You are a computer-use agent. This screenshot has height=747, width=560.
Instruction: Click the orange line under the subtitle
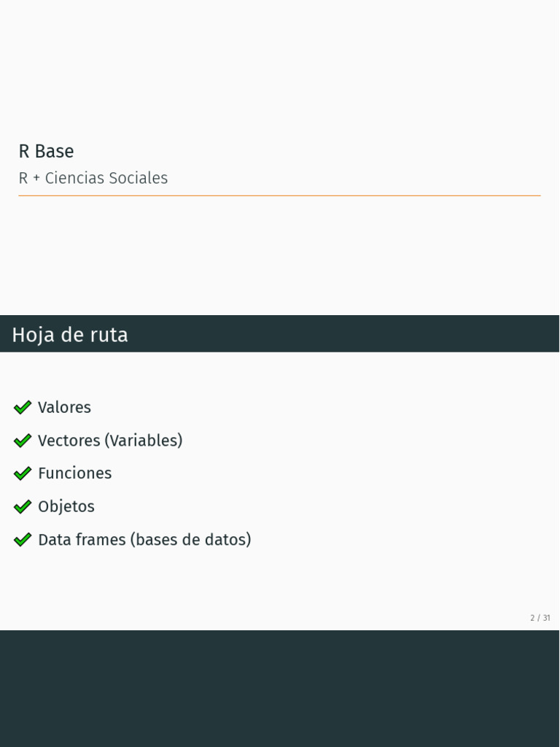click(279, 196)
